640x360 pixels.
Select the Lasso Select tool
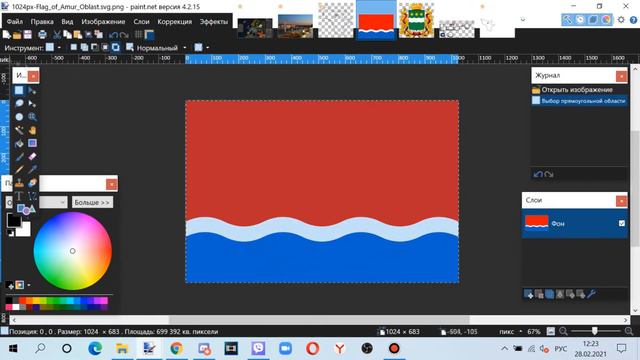point(19,103)
